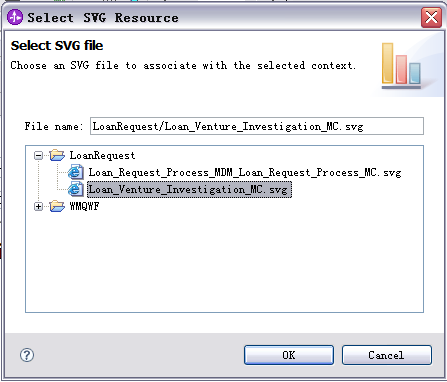This screenshot has height=382, width=447.
Task: Click the WMQWF folder icon
Action: point(57,206)
